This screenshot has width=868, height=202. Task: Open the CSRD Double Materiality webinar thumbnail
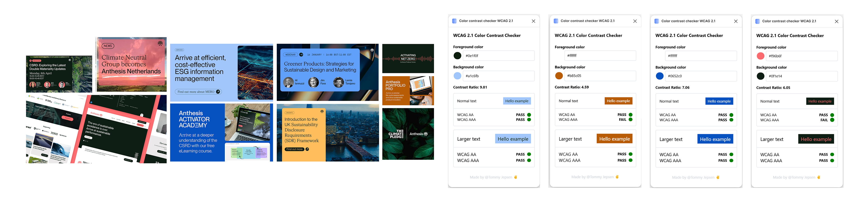(59, 74)
